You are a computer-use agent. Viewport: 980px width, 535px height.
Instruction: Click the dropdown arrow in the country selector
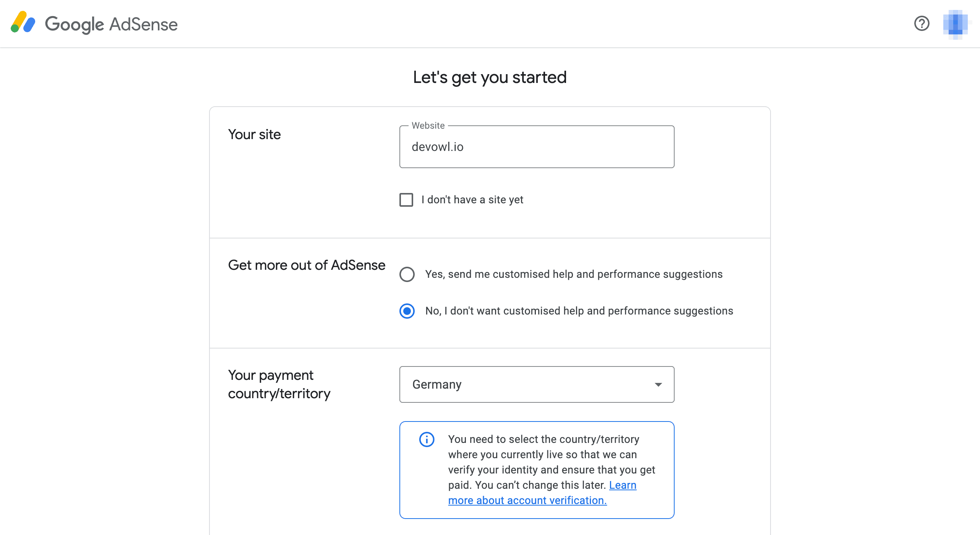(x=658, y=384)
